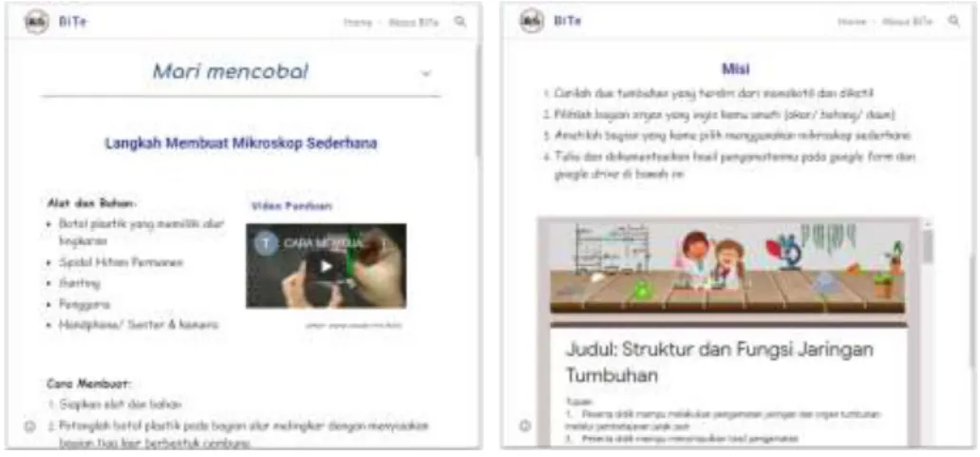The width and height of the screenshot is (980, 457).
Task: Click mission item 2 about choosing organ
Action: point(725,114)
